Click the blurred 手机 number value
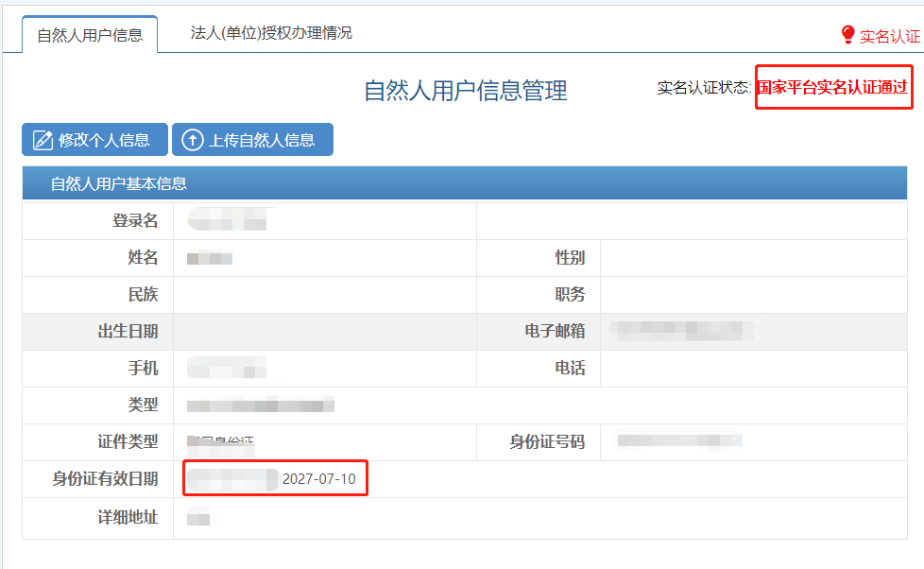 (x=227, y=368)
